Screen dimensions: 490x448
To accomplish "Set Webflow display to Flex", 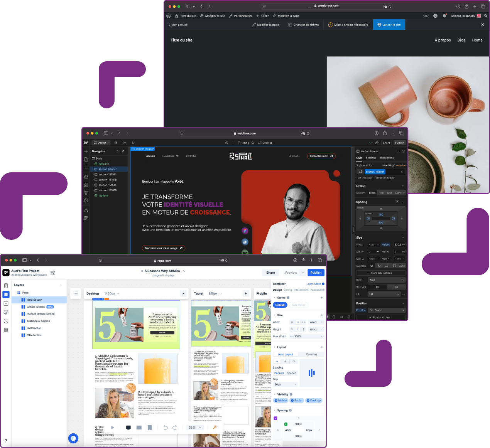I will pyautogui.click(x=381, y=193).
